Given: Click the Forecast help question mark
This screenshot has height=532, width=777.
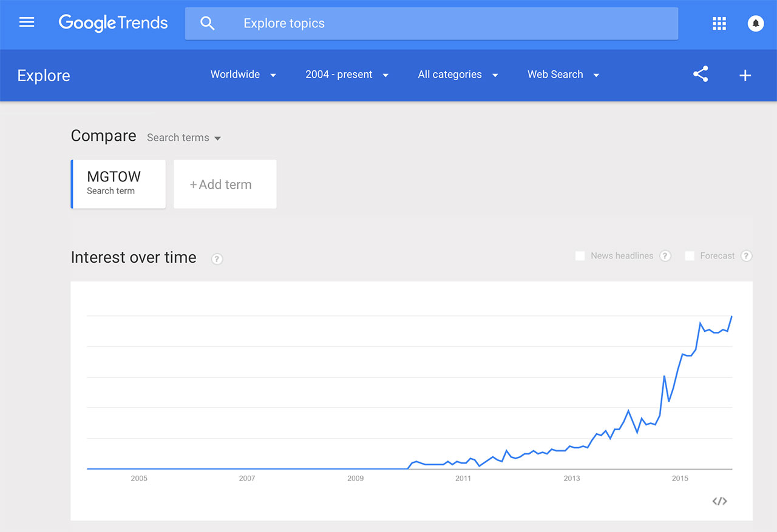Looking at the screenshot, I should pyautogui.click(x=747, y=256).
